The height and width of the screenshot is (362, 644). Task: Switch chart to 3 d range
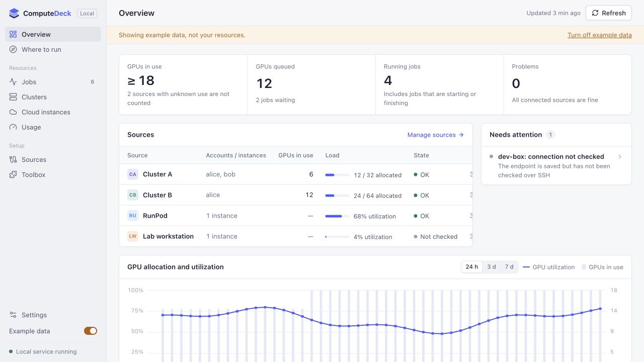pos(492,267)
